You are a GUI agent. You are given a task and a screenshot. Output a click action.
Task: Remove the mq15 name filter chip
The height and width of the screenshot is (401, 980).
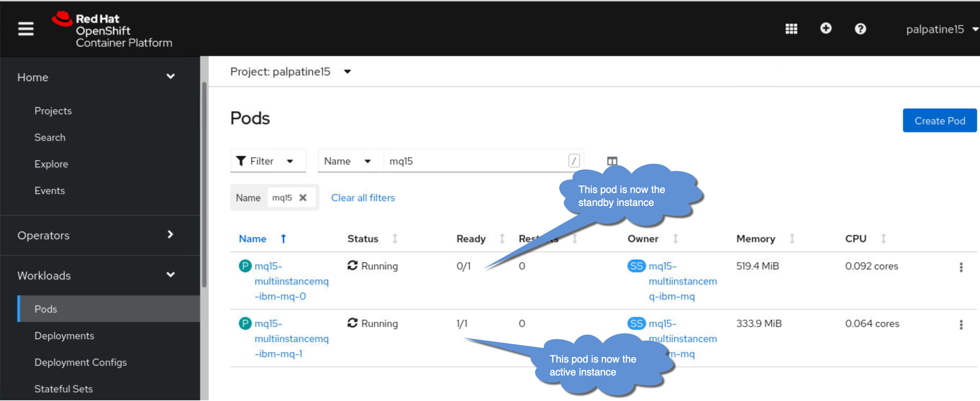[303, 198]
